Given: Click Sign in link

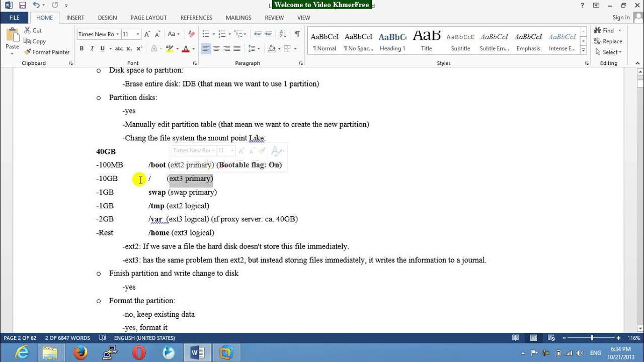Looking at the screenshot, I should [x=621, y=18].
